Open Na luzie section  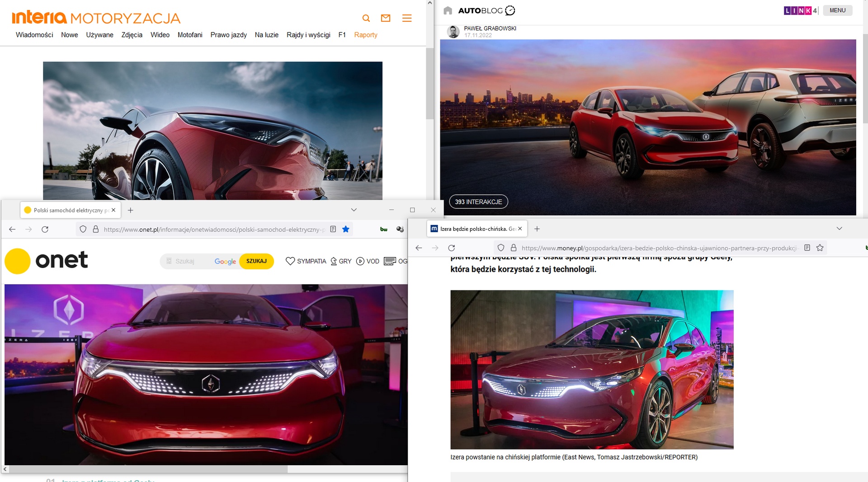coord(267,35)
